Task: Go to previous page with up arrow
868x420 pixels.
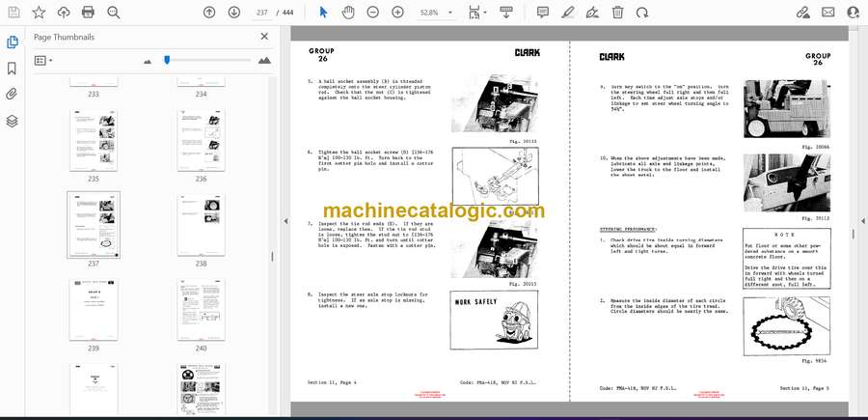Action: point(209,13)
